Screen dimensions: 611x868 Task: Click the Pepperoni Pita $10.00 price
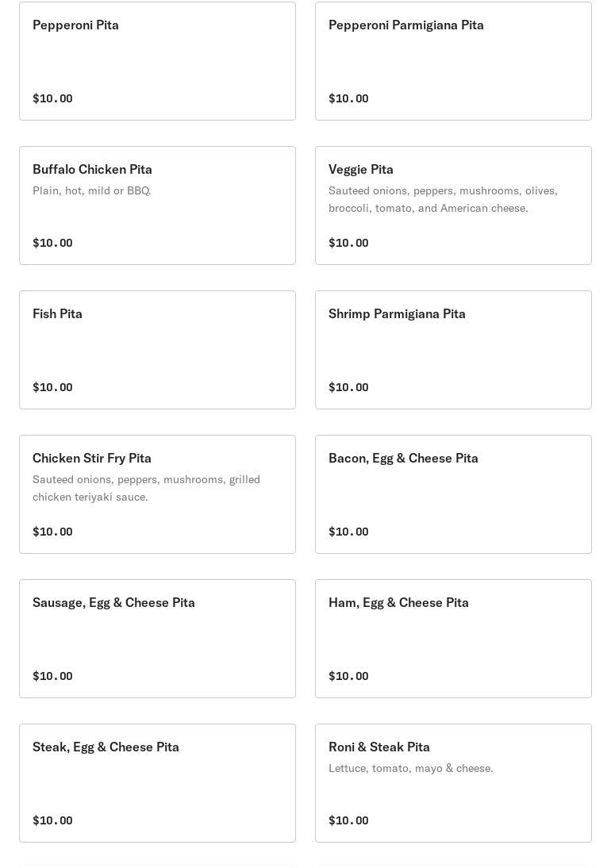52,98
